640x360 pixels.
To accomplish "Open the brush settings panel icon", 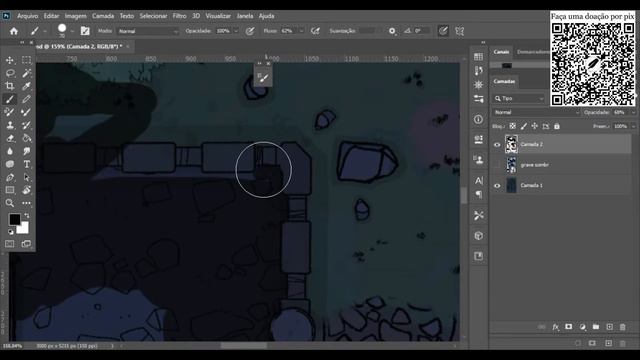I will pos(85,31).
